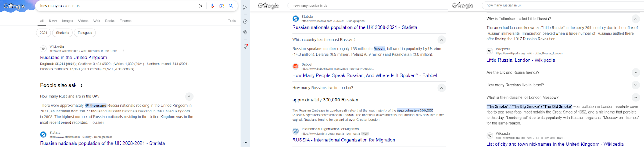Open 'RUSSIA - International Organization for Migration' link
The height and width of the screenshot is (147, 644).
click(x=344, y=140)
